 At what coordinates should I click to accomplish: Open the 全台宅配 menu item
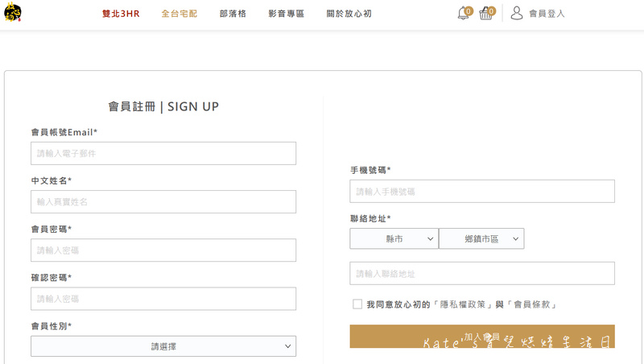pyautogui.click(x=179, y=14)
